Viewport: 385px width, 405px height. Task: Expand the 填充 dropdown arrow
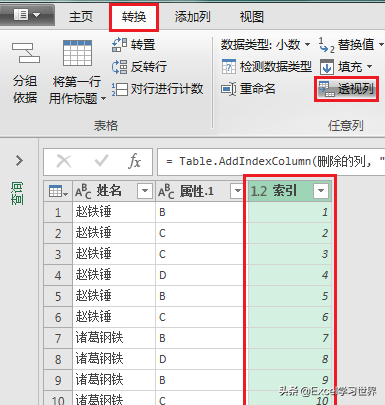point(369,67)
